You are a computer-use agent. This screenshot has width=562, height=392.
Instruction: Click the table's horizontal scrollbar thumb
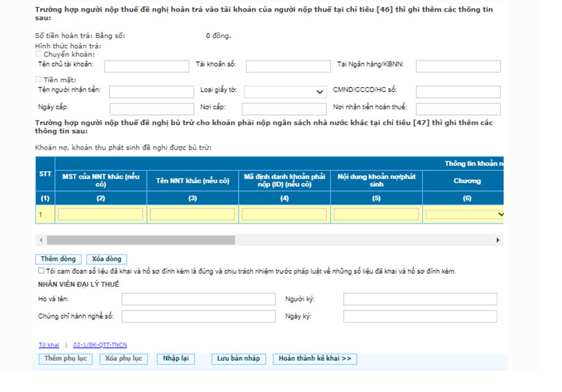141,240
